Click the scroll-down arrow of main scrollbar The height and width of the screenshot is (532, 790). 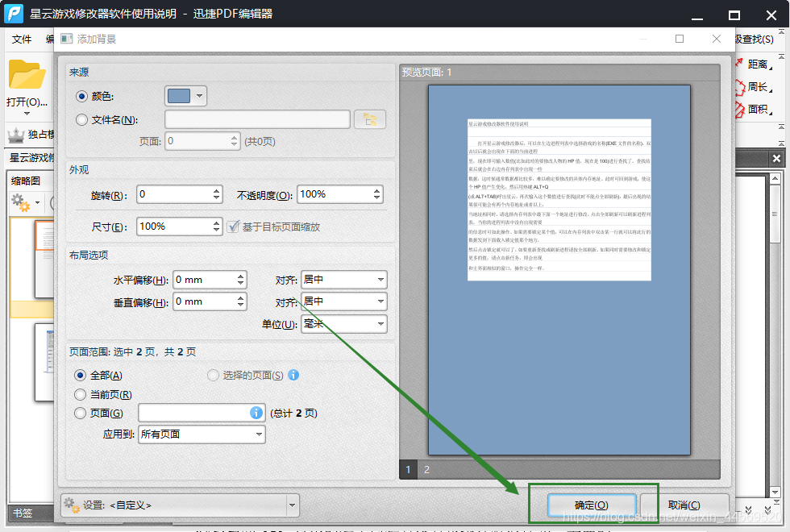point(775,493)
